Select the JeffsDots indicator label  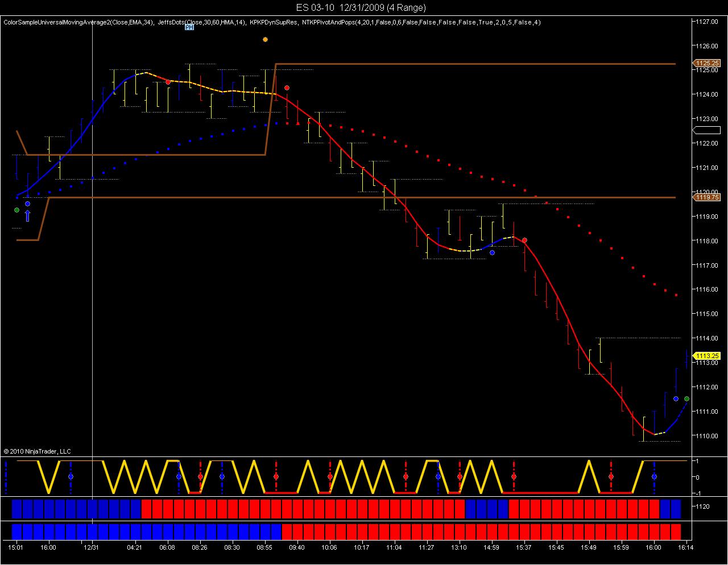202,22
